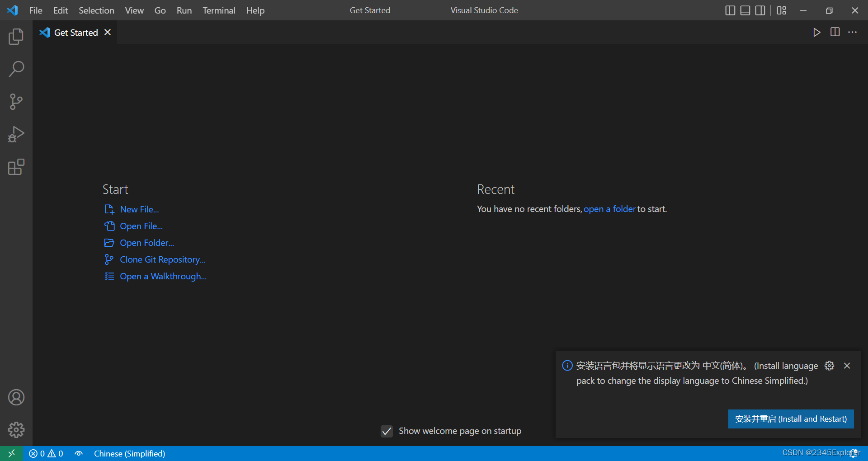Click the Open Folder icon under Start
This screenshot has width=868, height=461.
[109, 243]
